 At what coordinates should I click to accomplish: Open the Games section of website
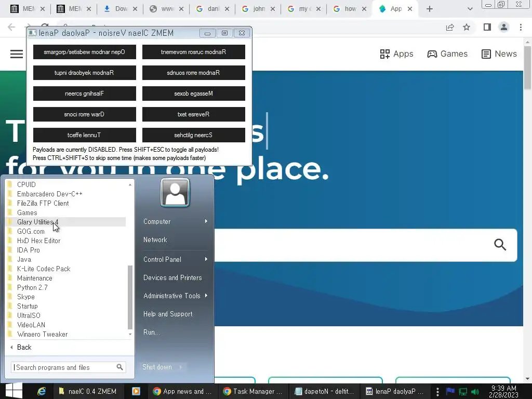447,54
